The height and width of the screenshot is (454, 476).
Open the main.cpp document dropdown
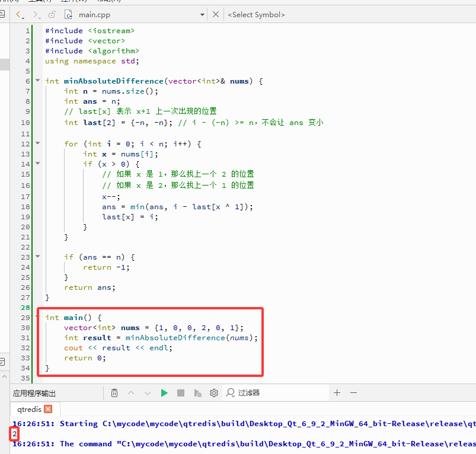point(202,15)
